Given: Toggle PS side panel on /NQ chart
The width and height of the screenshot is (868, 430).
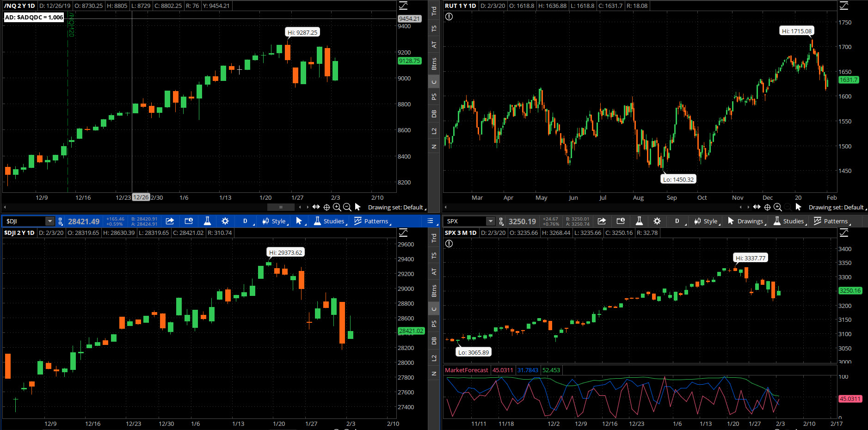Looking at the screenshot, I should tap(434, 97).
